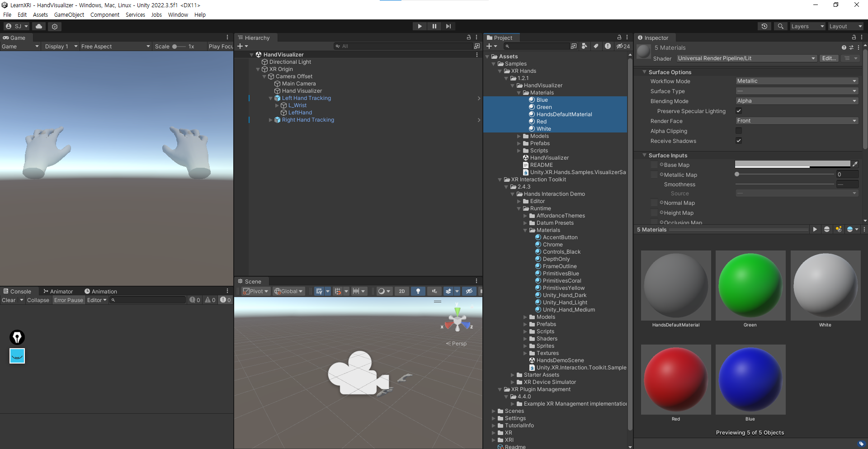
Task: Toggle the Hierarchy panel lock icon
Action: coord(468,38)
